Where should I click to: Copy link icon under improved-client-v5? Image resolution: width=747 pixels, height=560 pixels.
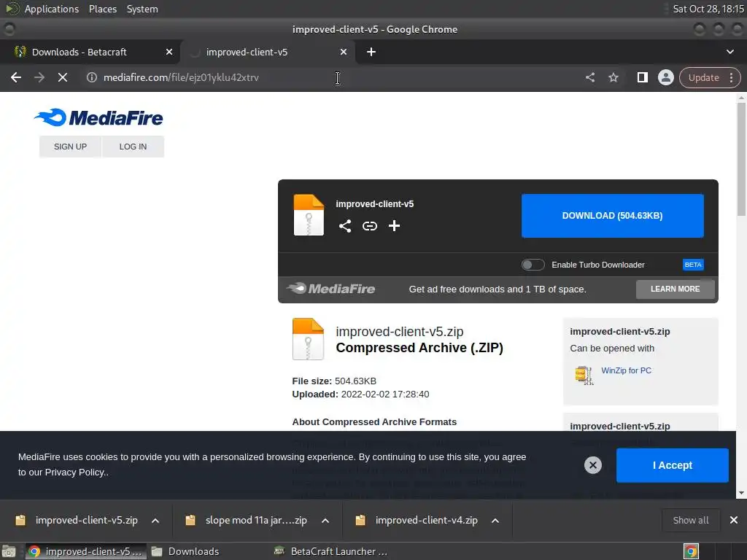pos(370,226)
